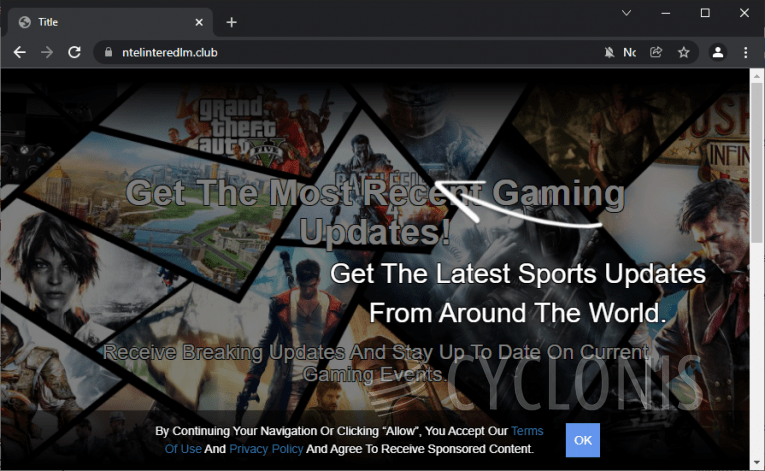The width and height of the screenshot is (765, 471).
Task: Bookmark this page with the star
Action: (x=684, y=52)
